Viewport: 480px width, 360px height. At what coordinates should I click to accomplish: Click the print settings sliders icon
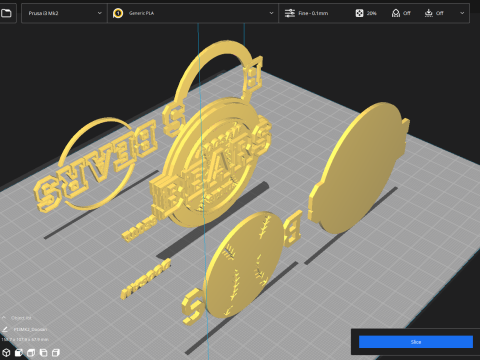(x=290, y=13)
